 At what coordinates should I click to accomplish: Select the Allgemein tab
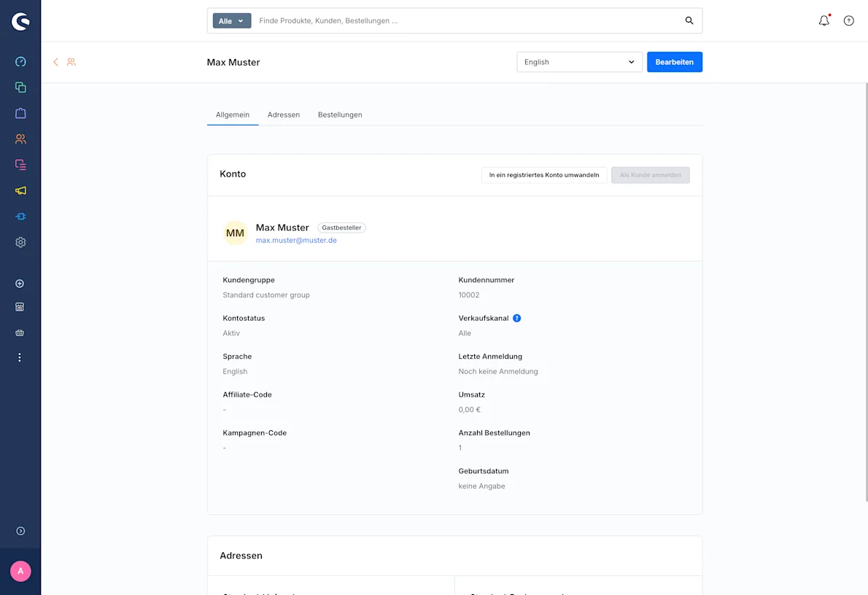(233, 114)
